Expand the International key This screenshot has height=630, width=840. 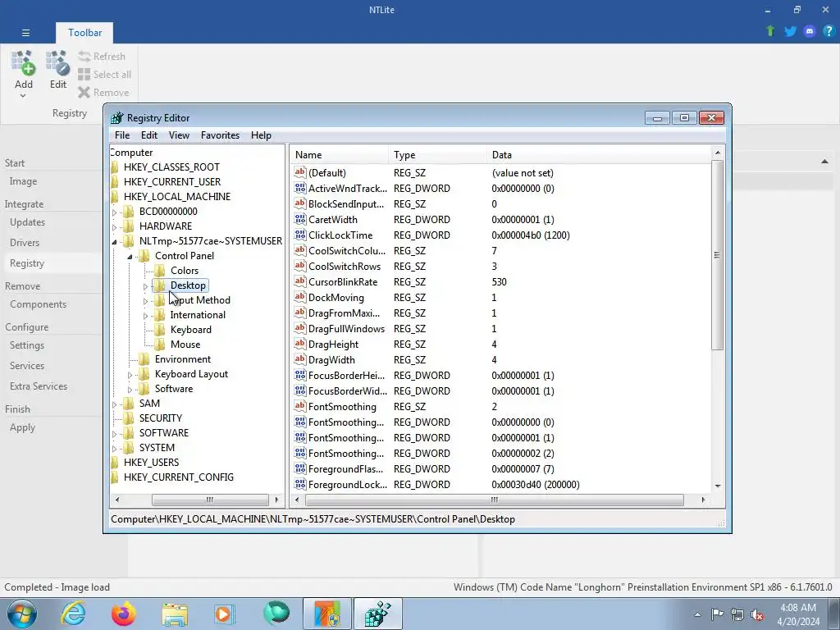click(x=145, y=316)
